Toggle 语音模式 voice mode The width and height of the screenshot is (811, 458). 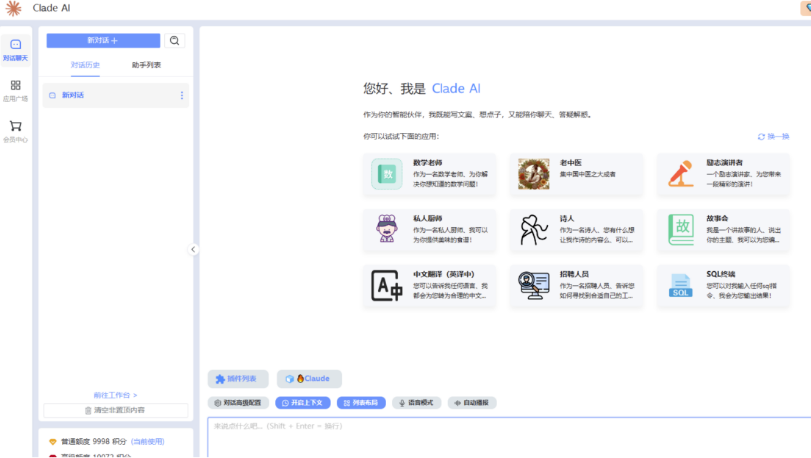pyautogui.click(x=416, y=403)
